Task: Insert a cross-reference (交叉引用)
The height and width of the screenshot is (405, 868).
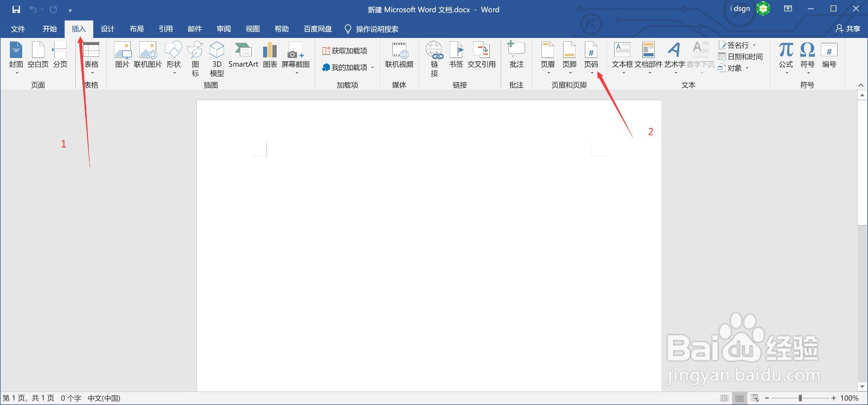Action: (482, 55)
